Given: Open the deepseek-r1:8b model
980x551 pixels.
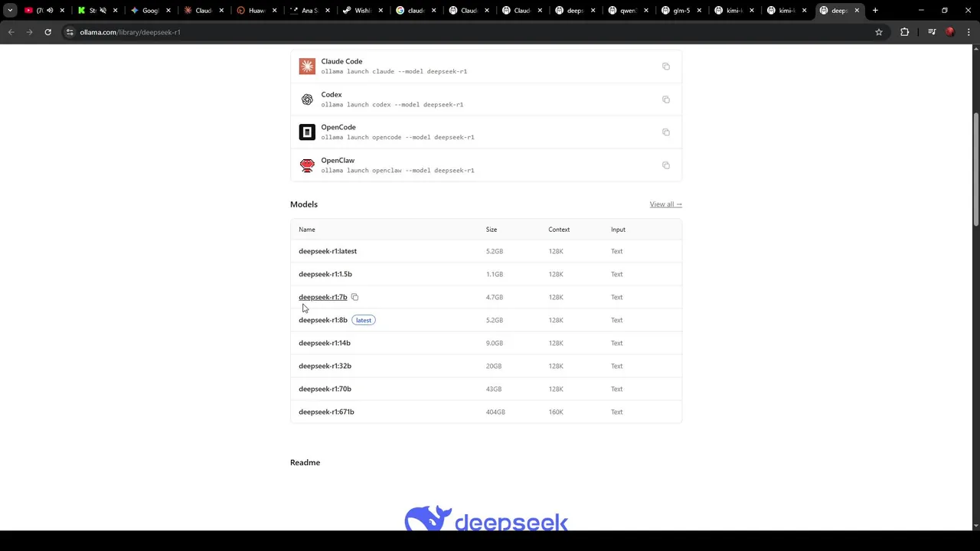Looking at the screenshot, I should [x=323, y=320].
